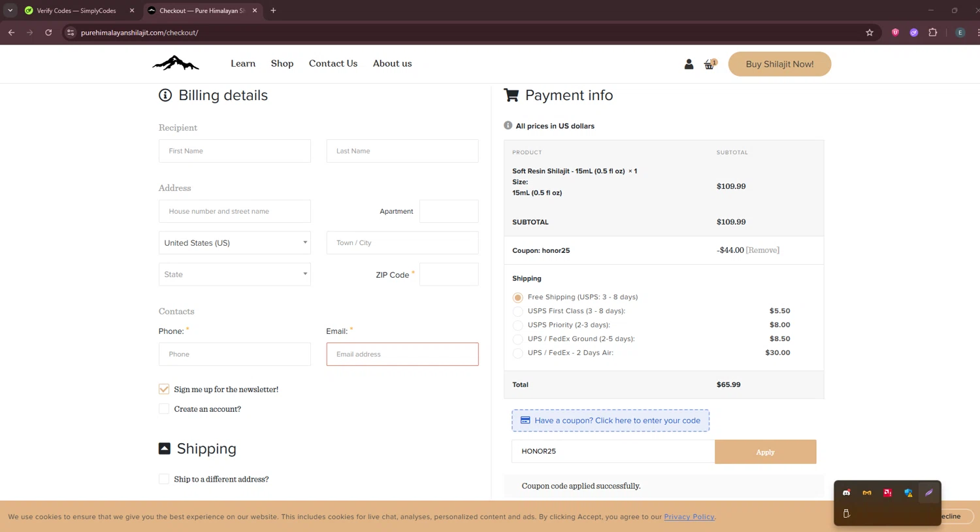Click the Town / City field
This screenshot has height=532, width=980.
pos(402,242)
